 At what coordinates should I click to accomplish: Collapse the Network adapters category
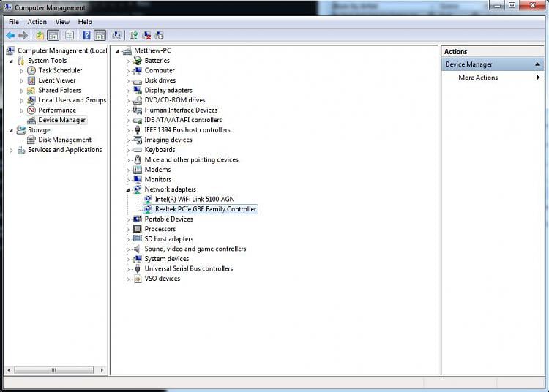click(x=128, y=190)
